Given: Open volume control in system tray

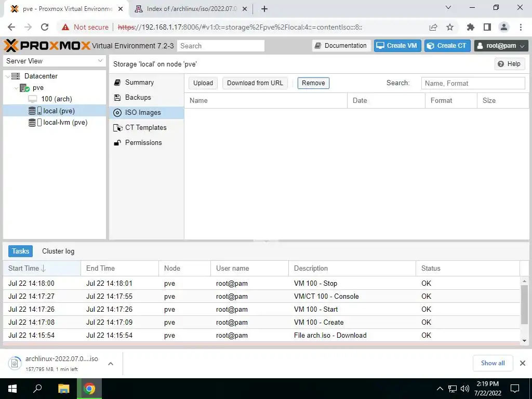Looking at the screenshot, I should [x=465, y=389].
